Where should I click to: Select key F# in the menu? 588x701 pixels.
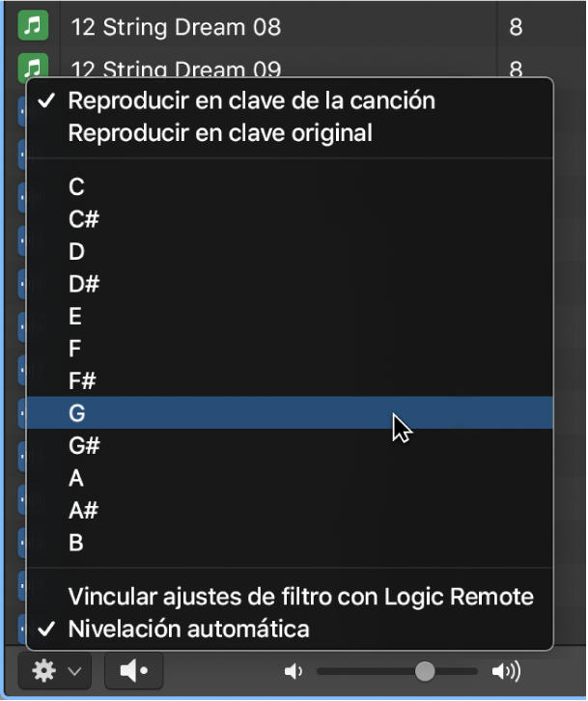[83, 381]
